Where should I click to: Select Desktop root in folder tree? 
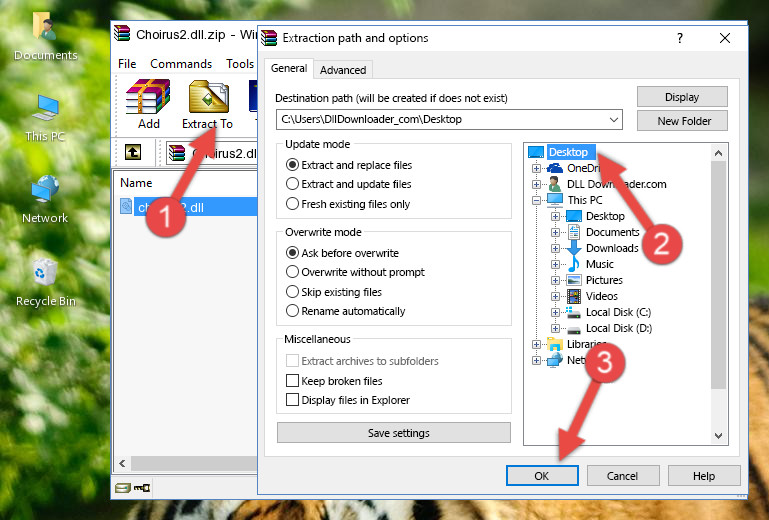(567, 152)
